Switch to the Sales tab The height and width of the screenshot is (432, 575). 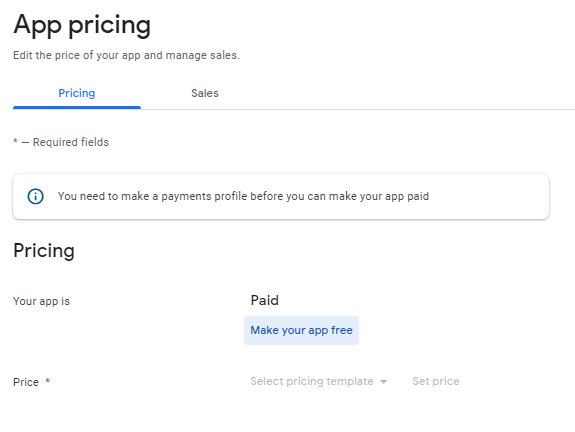pos(205,93)
